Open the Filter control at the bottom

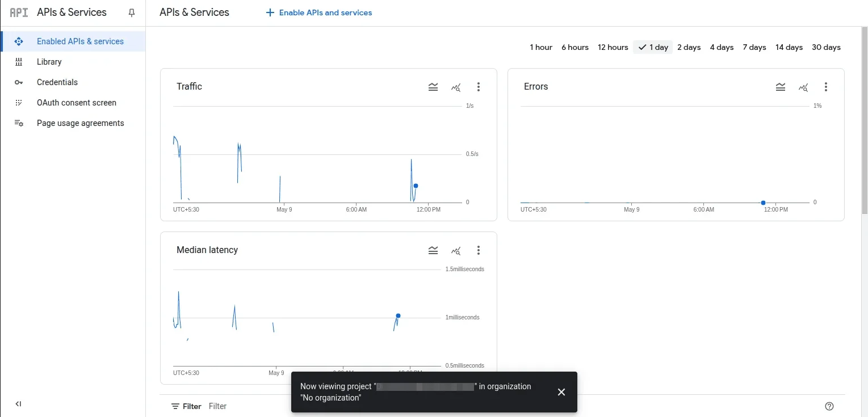click(186, 406)
